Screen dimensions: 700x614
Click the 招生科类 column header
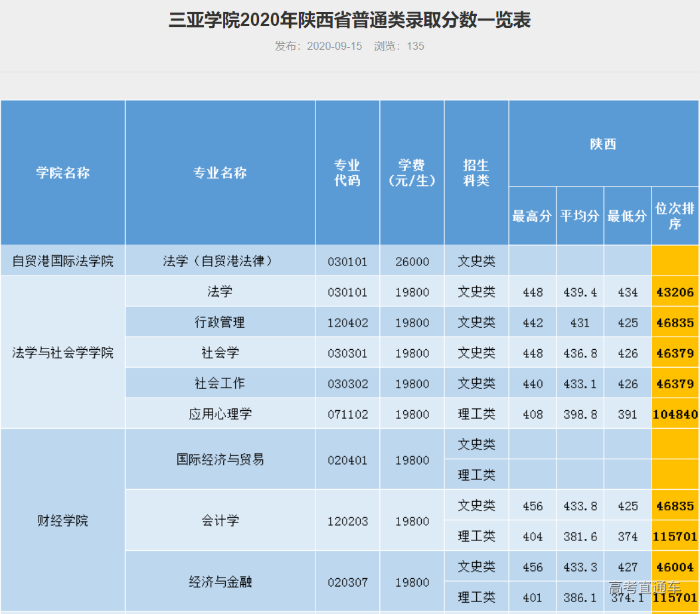coord(476,173)
